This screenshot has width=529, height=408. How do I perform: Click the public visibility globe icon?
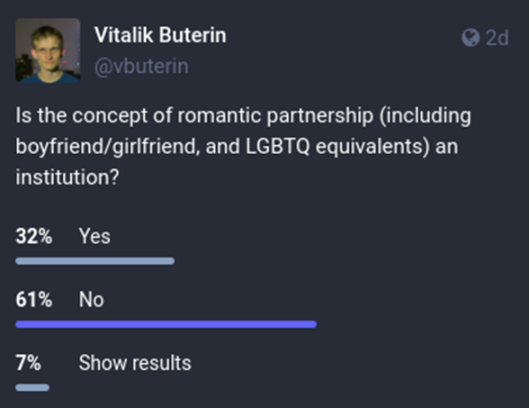pyautogui.click(x=470, y=37)
